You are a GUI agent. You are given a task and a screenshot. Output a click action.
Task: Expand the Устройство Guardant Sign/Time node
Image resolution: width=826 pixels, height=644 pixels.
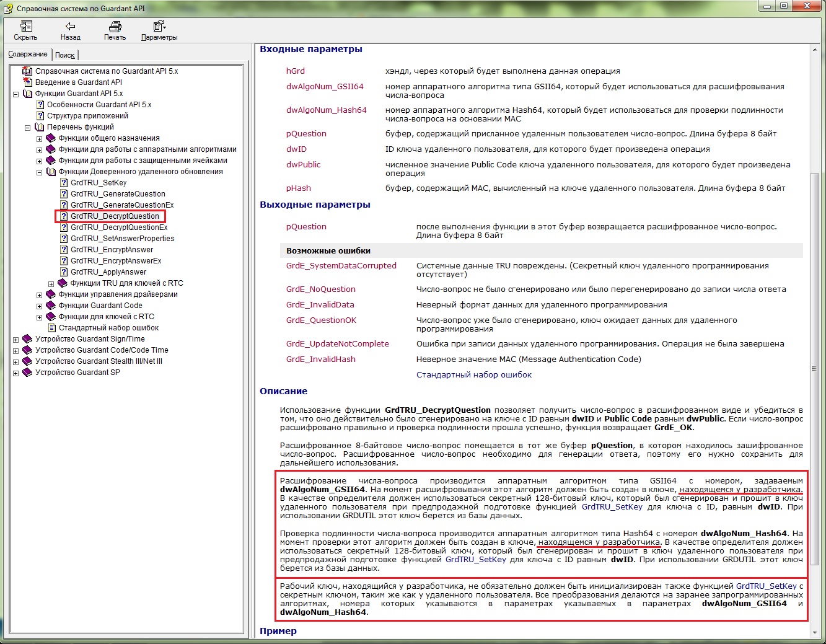(x=16, y=340)
